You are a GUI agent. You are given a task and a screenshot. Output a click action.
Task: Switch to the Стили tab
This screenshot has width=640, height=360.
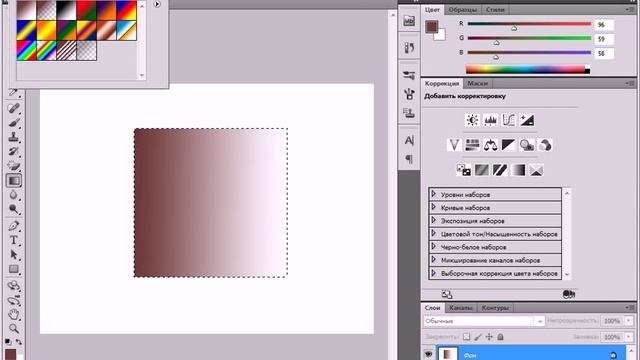495,9
